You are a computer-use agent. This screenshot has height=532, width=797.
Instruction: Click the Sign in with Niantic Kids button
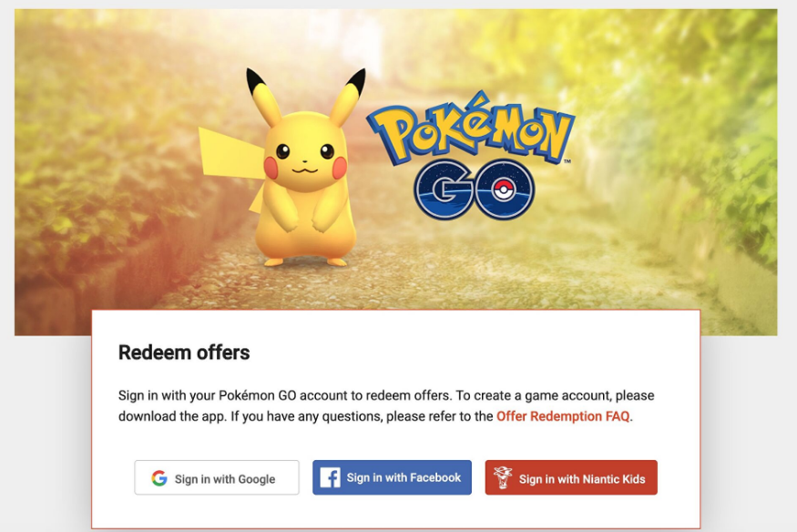(571, 477)
